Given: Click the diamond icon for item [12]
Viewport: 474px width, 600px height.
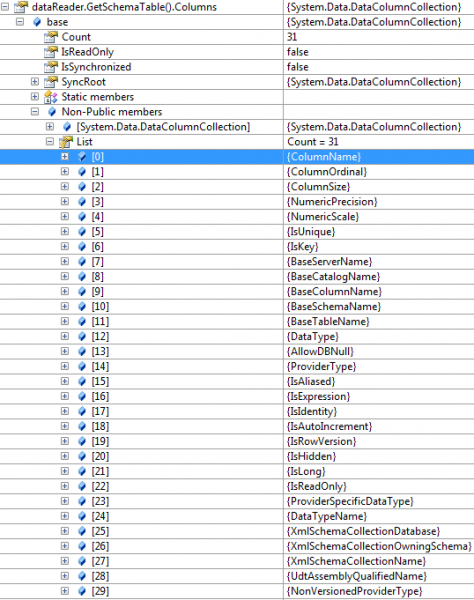Looking at the screenshot, I should click(x=82, y=336).
